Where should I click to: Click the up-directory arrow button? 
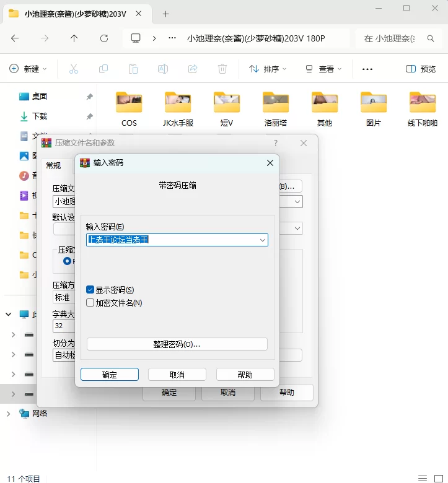pyautogui.click(x=74, y=38)
